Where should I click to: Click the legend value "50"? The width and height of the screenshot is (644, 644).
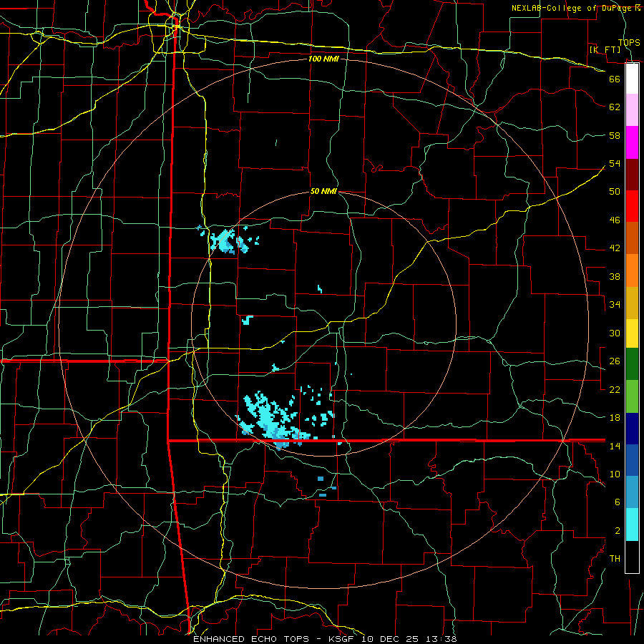click(615, 192)
